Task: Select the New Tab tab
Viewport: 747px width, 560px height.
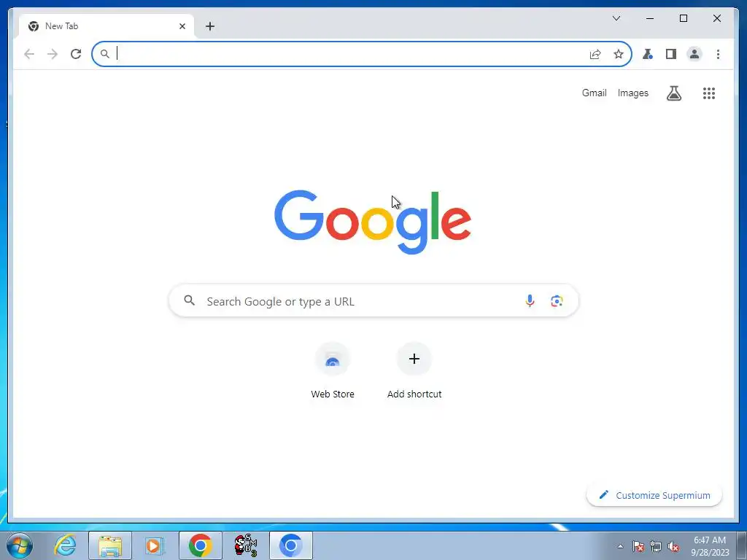Action: pos(106,26)
